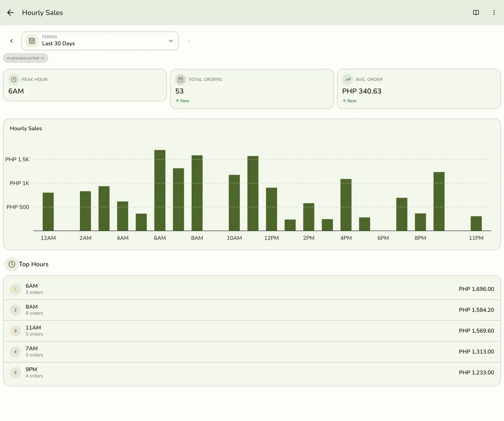Click the clock icon beside Top Hours

(x=12, y=264)
